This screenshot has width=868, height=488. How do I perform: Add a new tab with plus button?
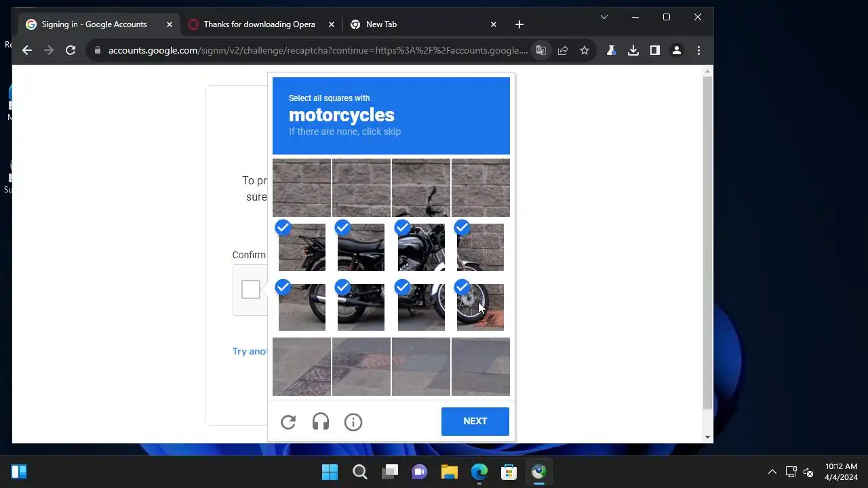519,24
